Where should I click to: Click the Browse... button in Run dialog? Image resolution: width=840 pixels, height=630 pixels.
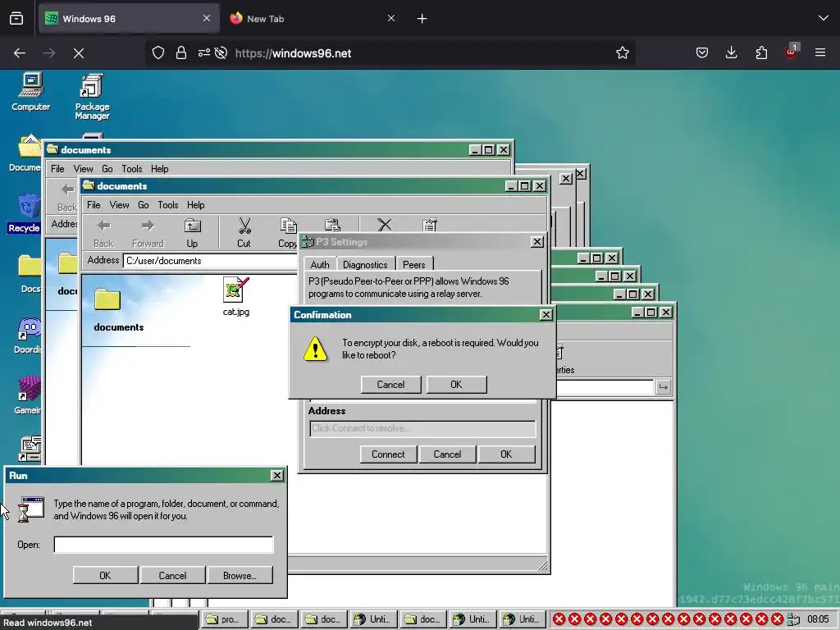(240, 575)
